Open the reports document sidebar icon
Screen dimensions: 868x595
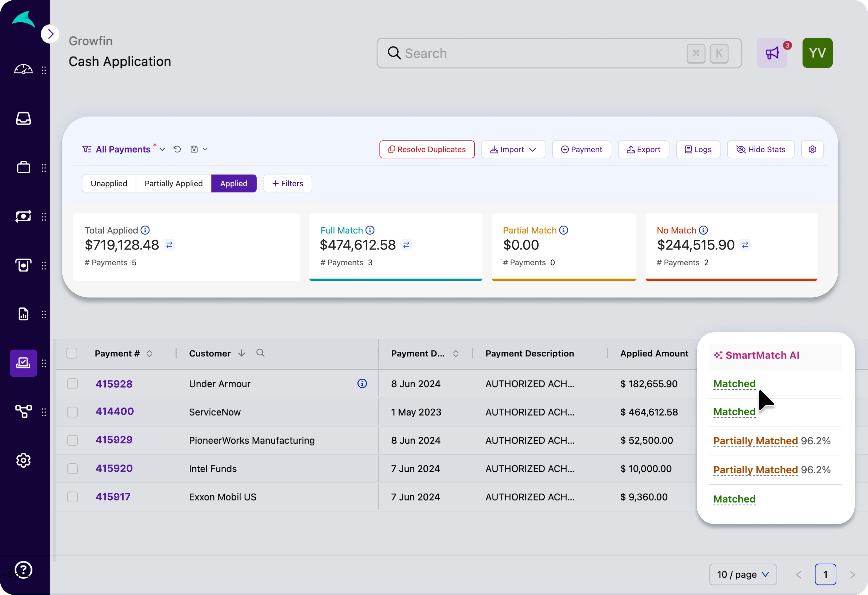coord(23,314)
